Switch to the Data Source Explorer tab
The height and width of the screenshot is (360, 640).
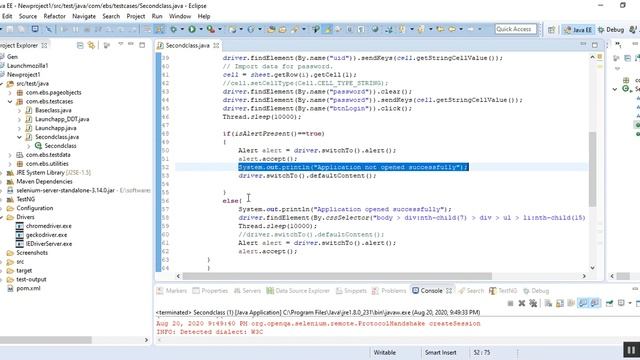click(x=298, y=291)
